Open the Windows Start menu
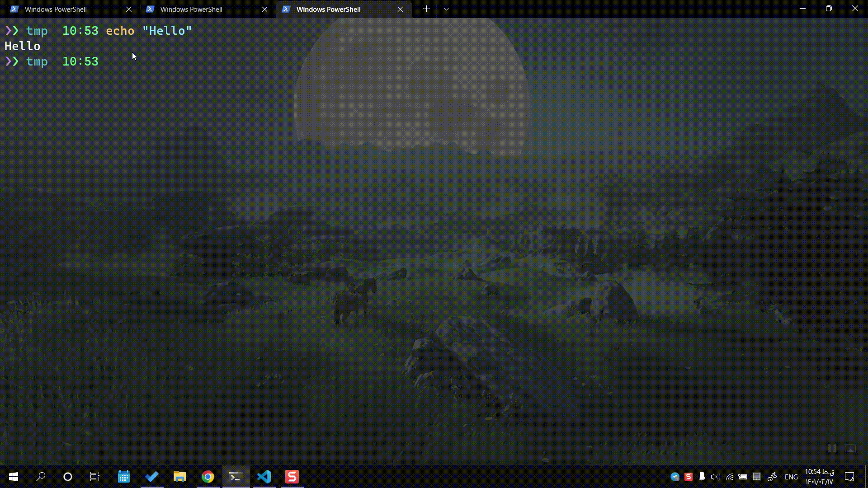Viewport: 868px width, 488px height. click(x=14, y=477)
